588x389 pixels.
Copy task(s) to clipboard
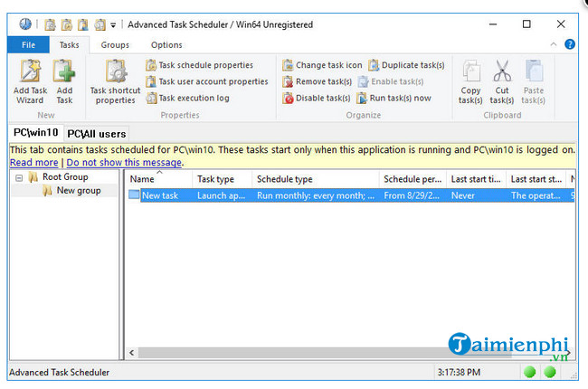point(470,81)
